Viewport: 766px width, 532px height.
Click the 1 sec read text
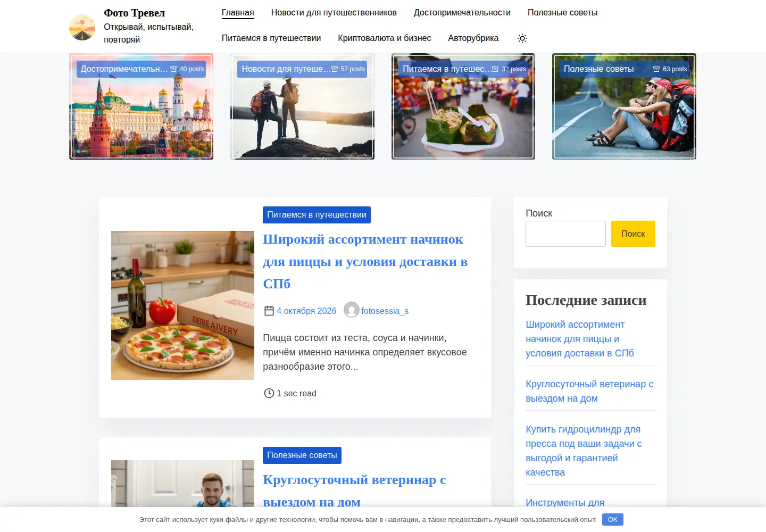(x=296, y=393)
